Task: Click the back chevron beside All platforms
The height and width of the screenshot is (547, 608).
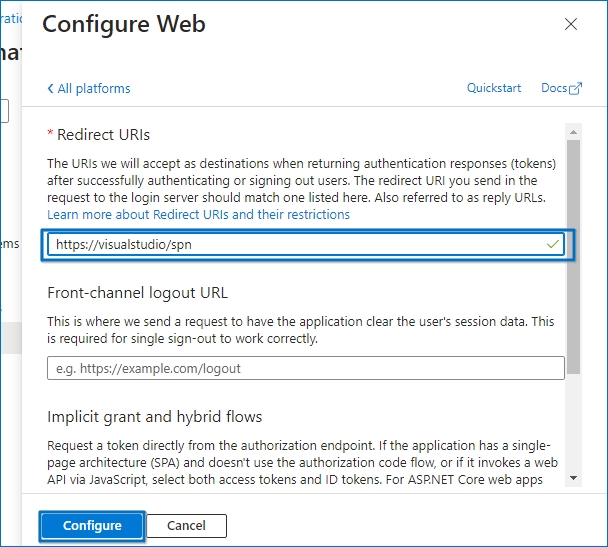Action: [x=50, y=88]
